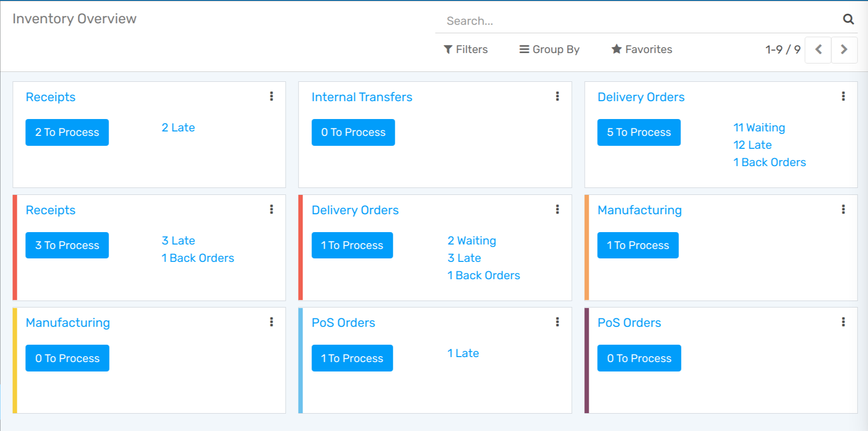The image size is (868, 431).
Task: Go to the previous page arrow
Action: (818, 50)
